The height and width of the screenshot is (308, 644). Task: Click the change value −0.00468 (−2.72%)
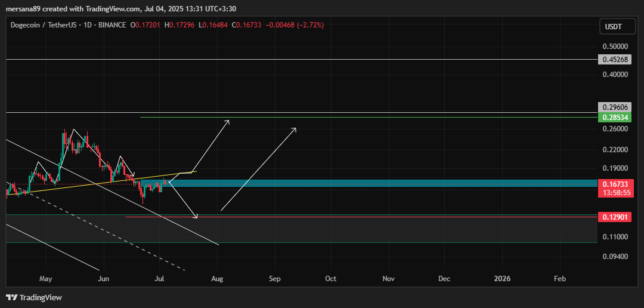coord(295,25)
